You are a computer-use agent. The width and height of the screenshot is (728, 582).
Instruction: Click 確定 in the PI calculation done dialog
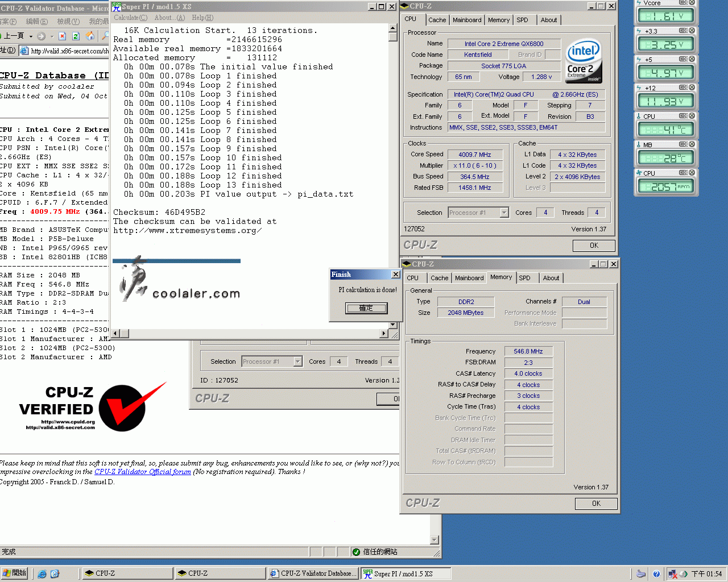(x=366, y=308)
